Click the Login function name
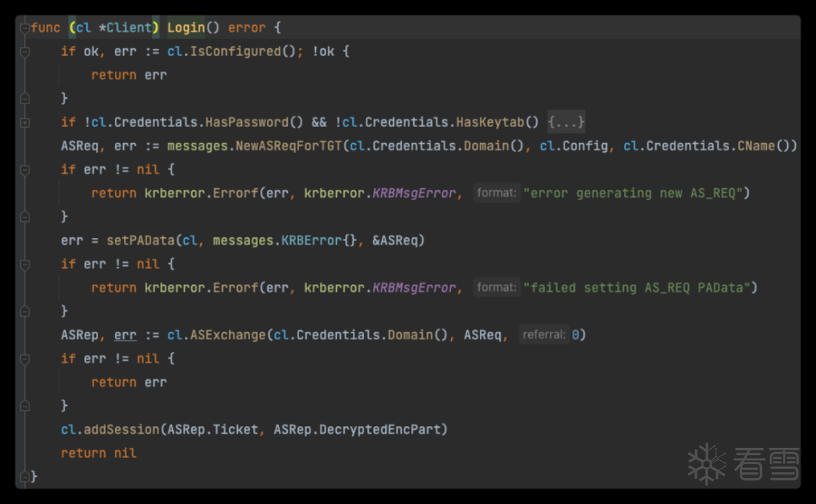 click(186, 28)
